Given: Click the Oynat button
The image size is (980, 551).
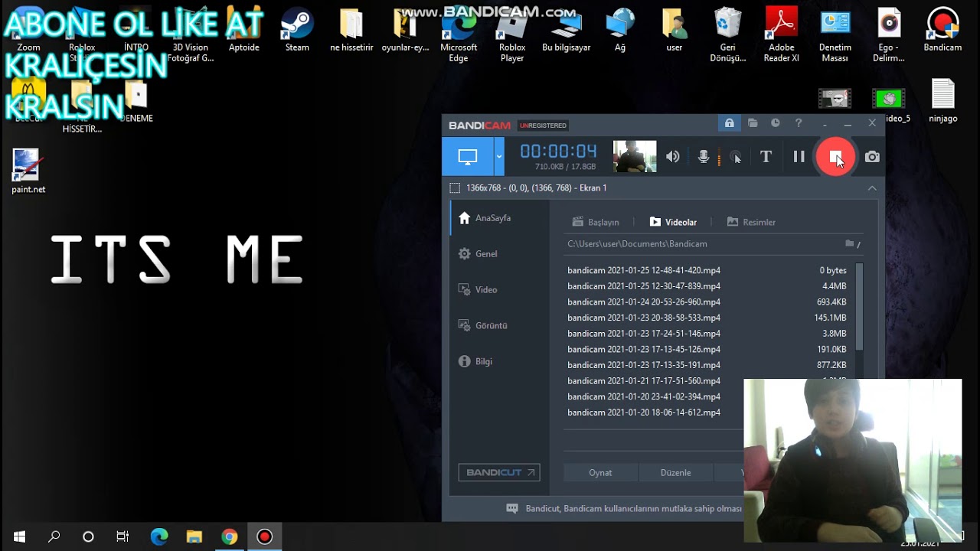Looking at the screenshot, I should click(600, 473).
